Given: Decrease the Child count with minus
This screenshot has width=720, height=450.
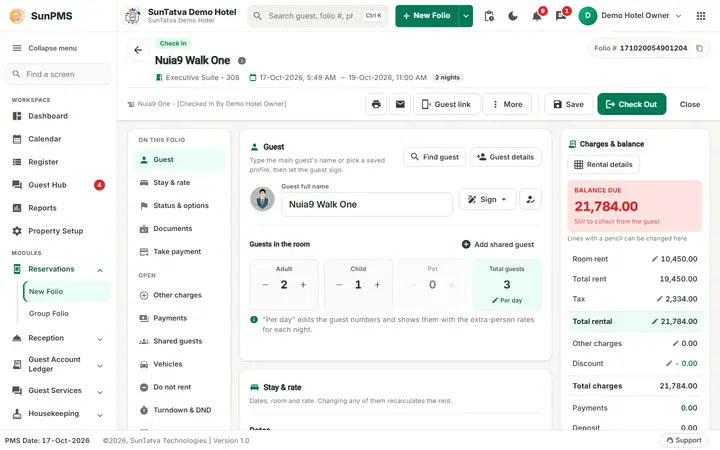Looking at the screenshot, I should click(339, 285).
